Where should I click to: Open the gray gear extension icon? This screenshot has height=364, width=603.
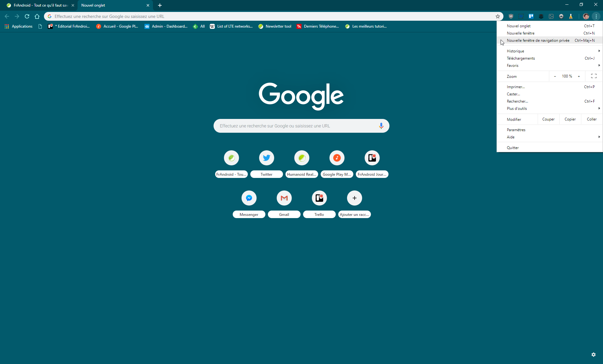pyautogui.click(x=561, y=16)
